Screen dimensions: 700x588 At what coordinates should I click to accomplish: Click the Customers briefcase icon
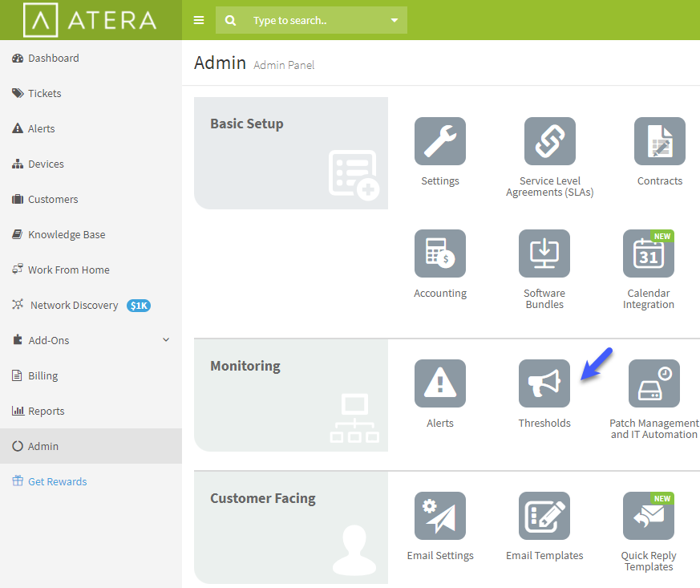(18, 199)
